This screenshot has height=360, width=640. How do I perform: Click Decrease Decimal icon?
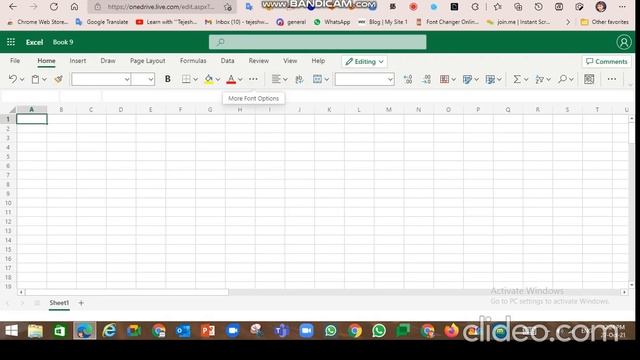pos(426,79)
